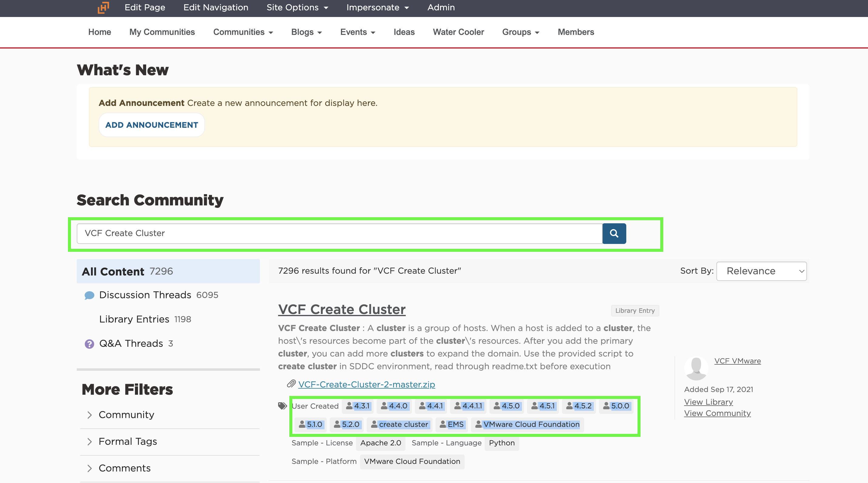Viewport: 868px width, 483px height.
Task: Select the EMS user-created tag
Action: pos(452,424)
